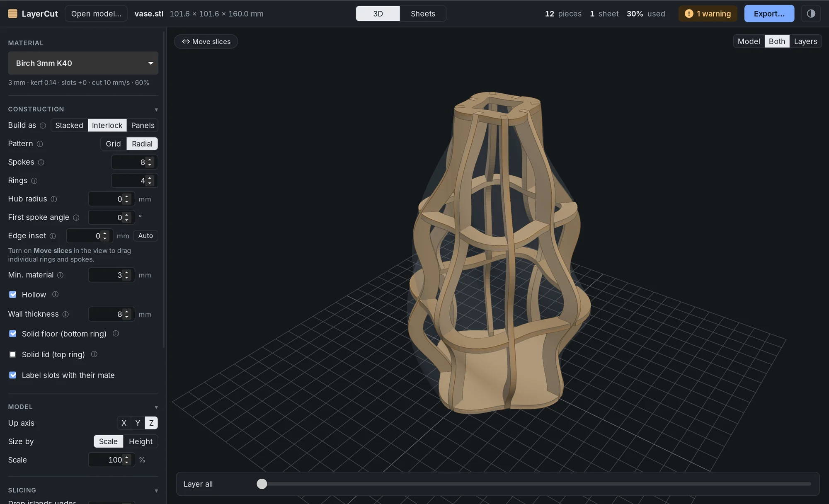Click the vase.stl file name
Screen dimensions: 829x504
coord(149,14)
